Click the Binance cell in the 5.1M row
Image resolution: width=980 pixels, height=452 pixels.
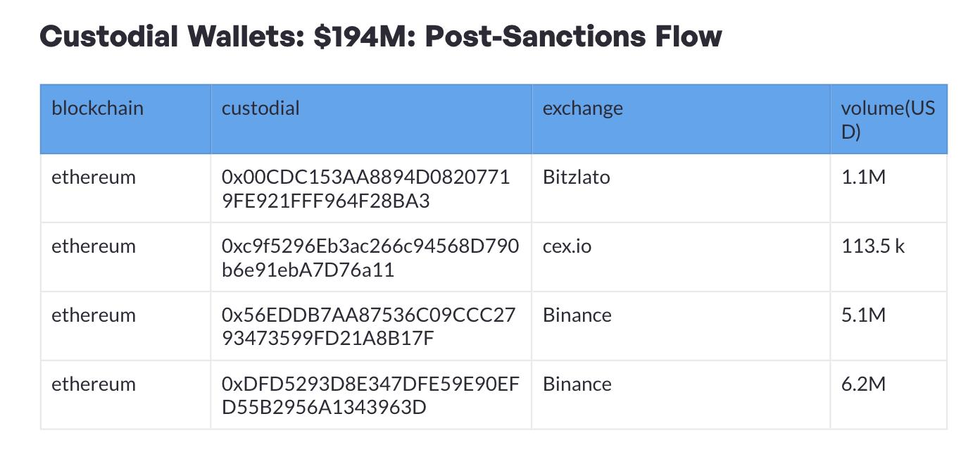click(577, 315)
